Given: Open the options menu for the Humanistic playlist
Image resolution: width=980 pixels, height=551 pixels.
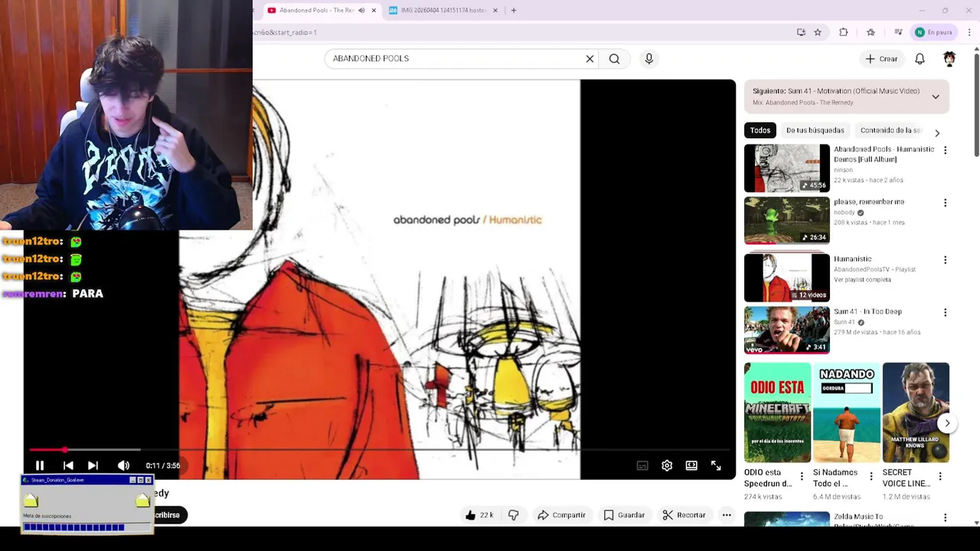Looking at the screenshot, I should coord(945,260).
